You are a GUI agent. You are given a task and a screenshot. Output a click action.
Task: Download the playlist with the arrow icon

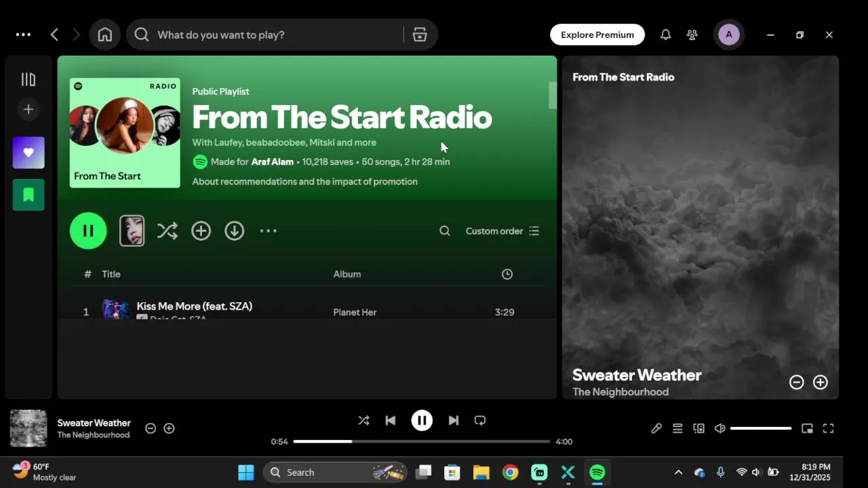click(235, 231)
